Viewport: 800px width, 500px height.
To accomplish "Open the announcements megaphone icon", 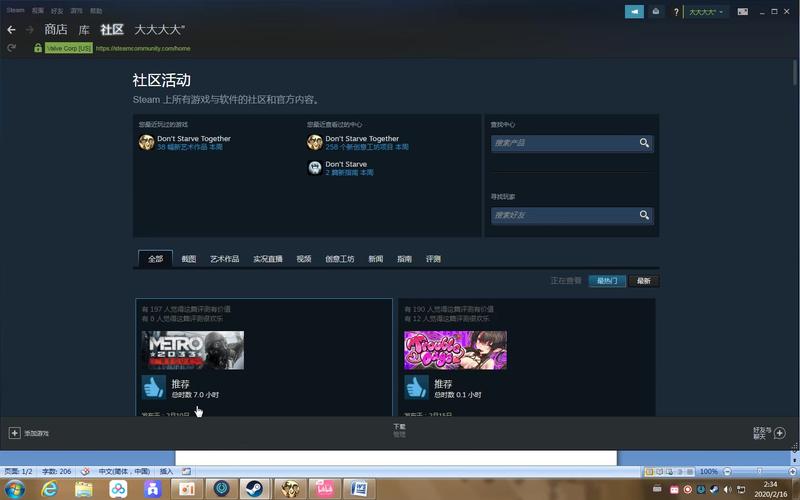I will click(x=634, y=11).
